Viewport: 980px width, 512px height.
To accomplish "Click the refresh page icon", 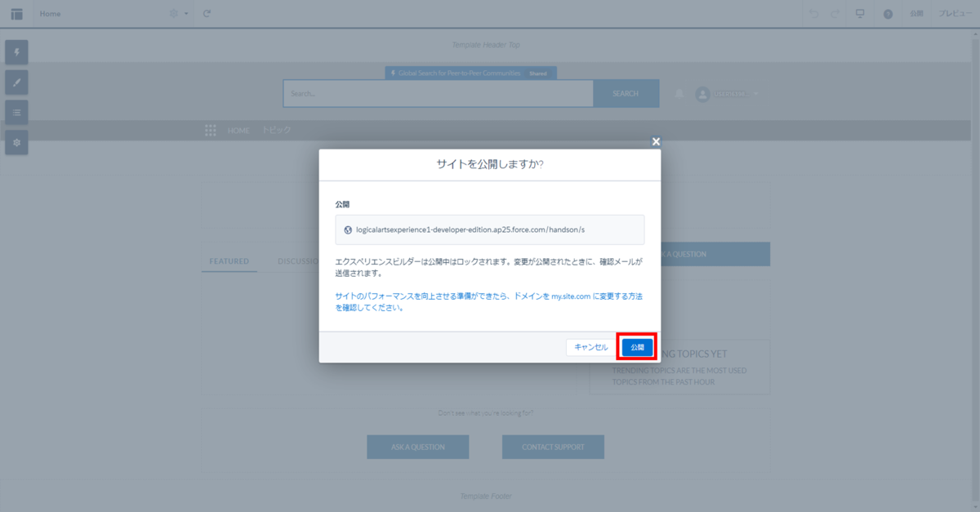I will pos(207,13).
